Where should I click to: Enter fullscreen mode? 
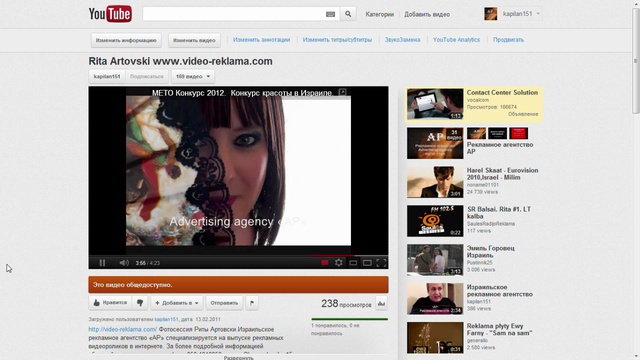coord(381,263)
